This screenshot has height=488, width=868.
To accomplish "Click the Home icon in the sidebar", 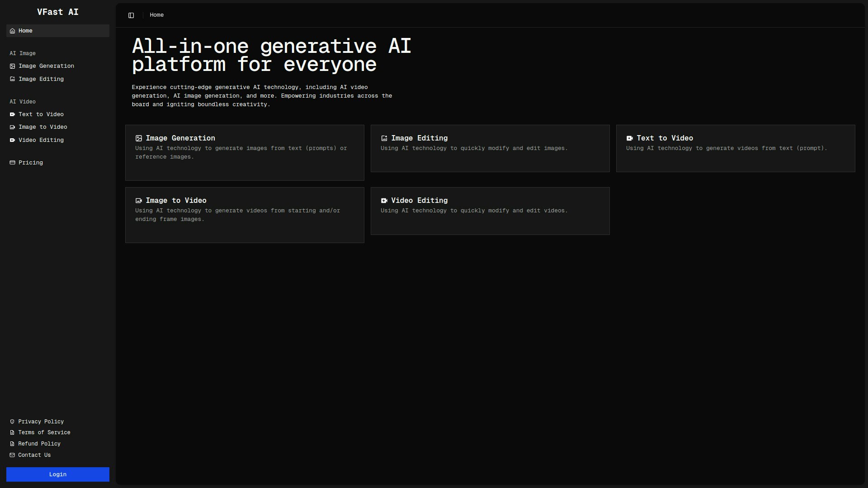I will click(12, 31).
